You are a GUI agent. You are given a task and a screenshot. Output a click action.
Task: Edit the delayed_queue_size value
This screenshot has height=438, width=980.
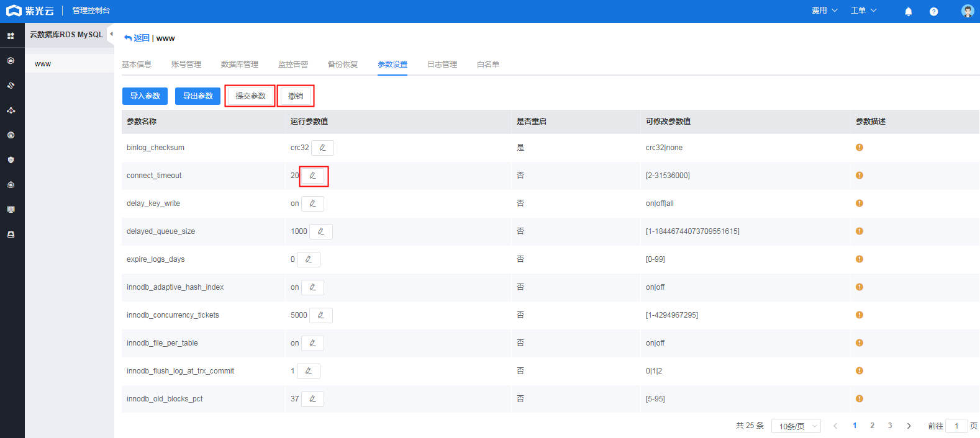(x=320, y=231)
